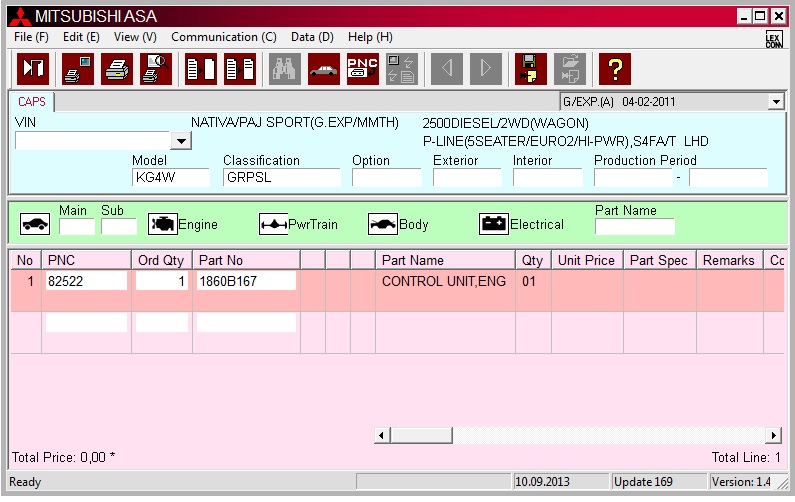Click the Remarks column header
The height and width of the screenshot is (502, 795).
(729, 260)
